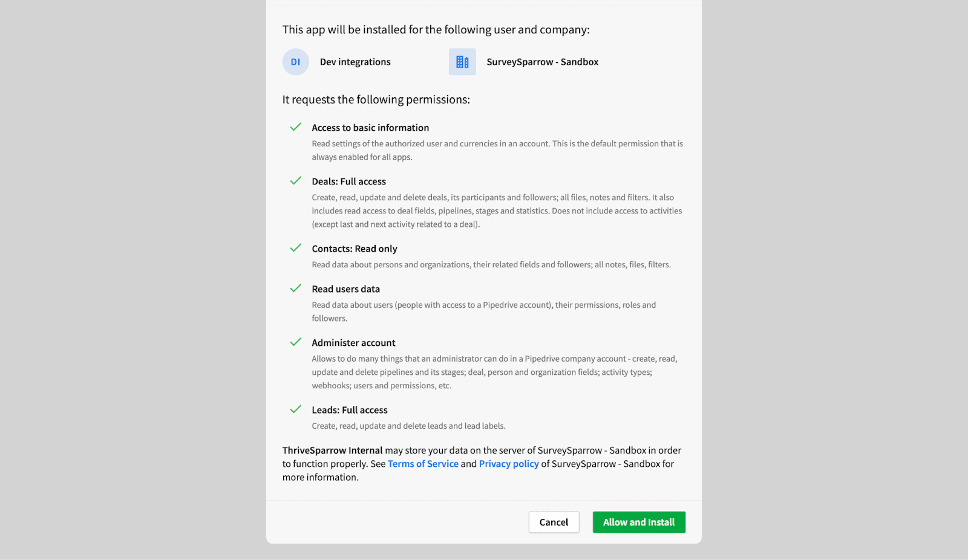The width and height of the screenshot is (968, 560).
Task: Click the ThriveSparrow Internal app name
Action: click(332, 451)
